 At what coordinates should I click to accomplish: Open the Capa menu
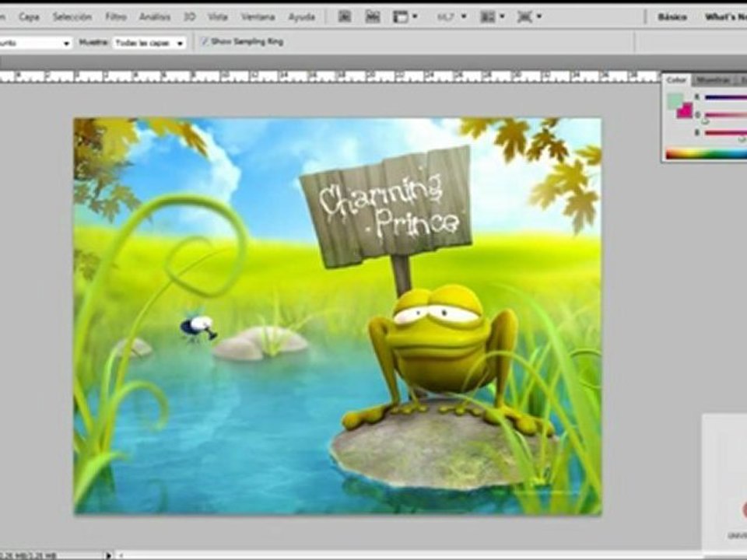[x=29, y=16]
